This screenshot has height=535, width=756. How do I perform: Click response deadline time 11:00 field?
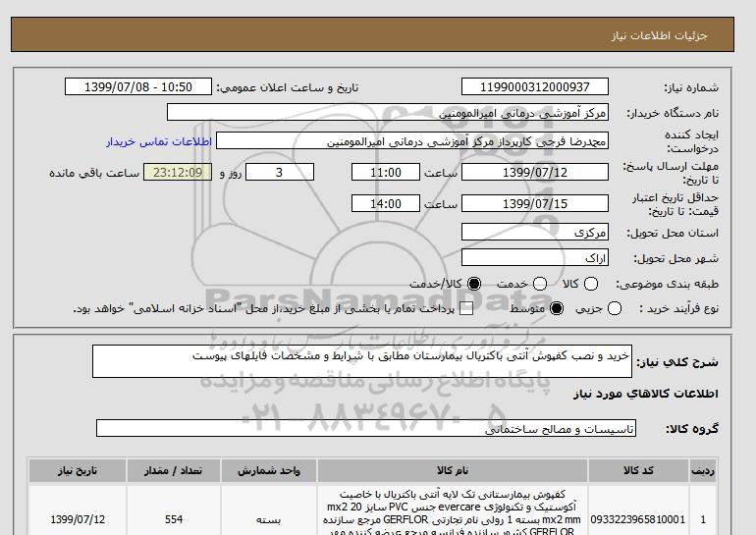pos(386,172)
